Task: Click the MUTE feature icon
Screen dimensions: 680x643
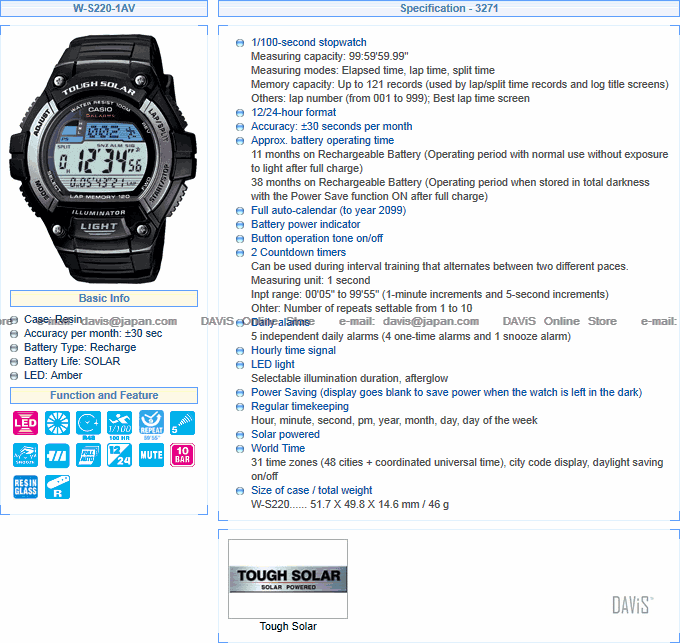Action: (151, 455)
